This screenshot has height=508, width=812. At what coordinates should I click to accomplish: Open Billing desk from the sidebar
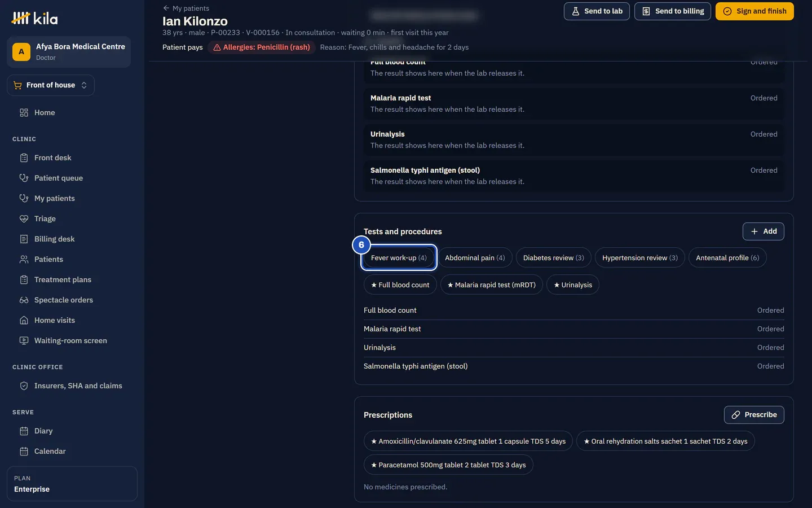click(x=54, y=239)
